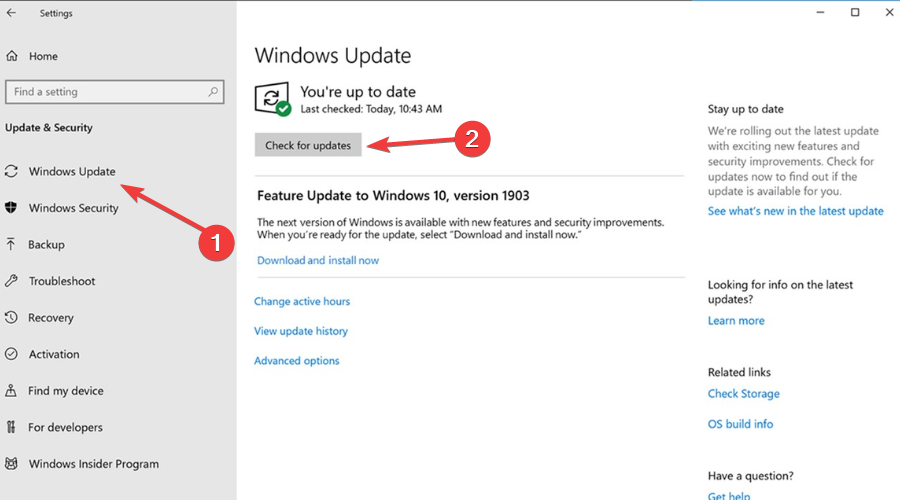Open the Troubleshoot section
Viewport: 900px width, 500px height.
[62, 281]
